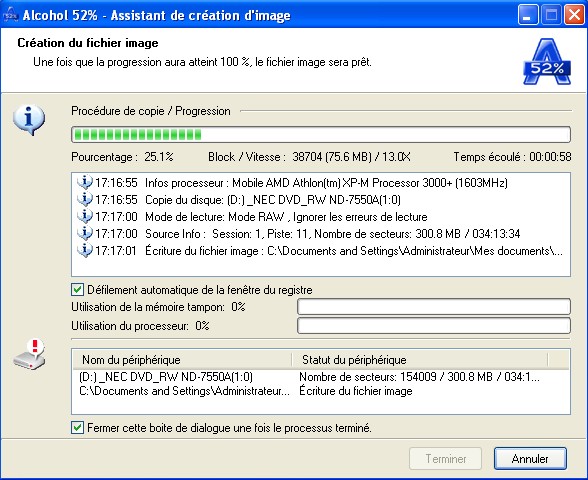Close the Alcohol 52% wizard window
This screenshot has width=588, height=480.
click(574, 15)
